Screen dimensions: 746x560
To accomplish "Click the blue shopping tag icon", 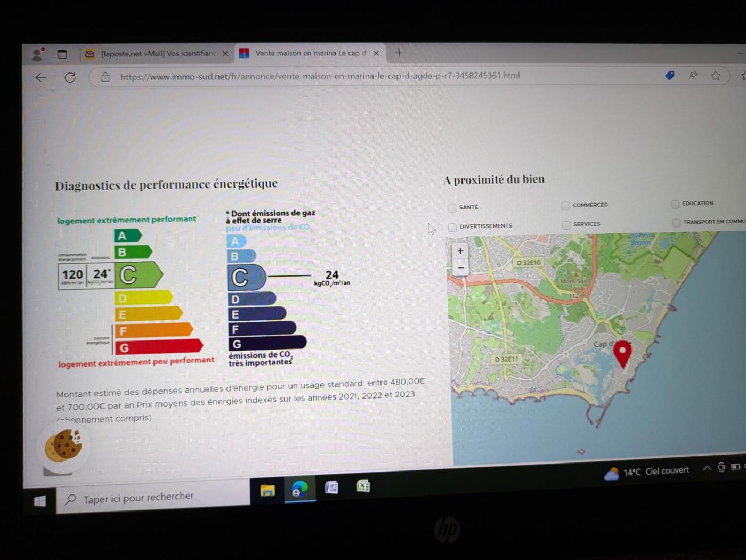I will pyautogui.click(x=670, y=76).
